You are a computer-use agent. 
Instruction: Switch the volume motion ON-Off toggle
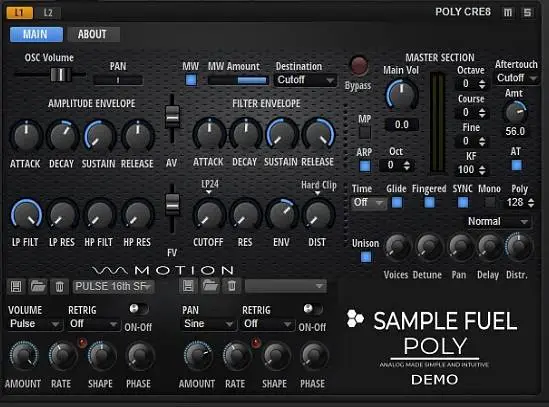point(138,309)
